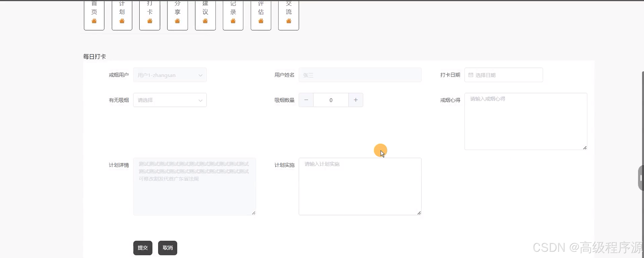Increase 吸烟数量 with plus button
The width and height of the screenshot is (644, 258).
click(356, 100)
